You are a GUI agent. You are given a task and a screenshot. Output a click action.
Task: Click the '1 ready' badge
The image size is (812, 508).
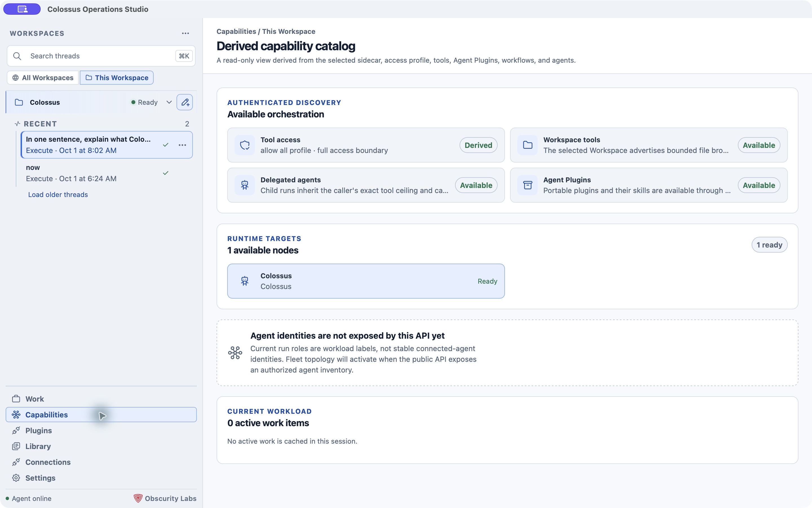click(x=769, y=245)
